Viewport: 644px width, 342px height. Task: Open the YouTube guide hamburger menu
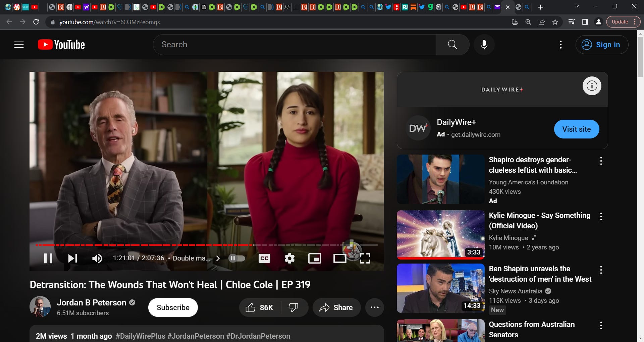19,45
